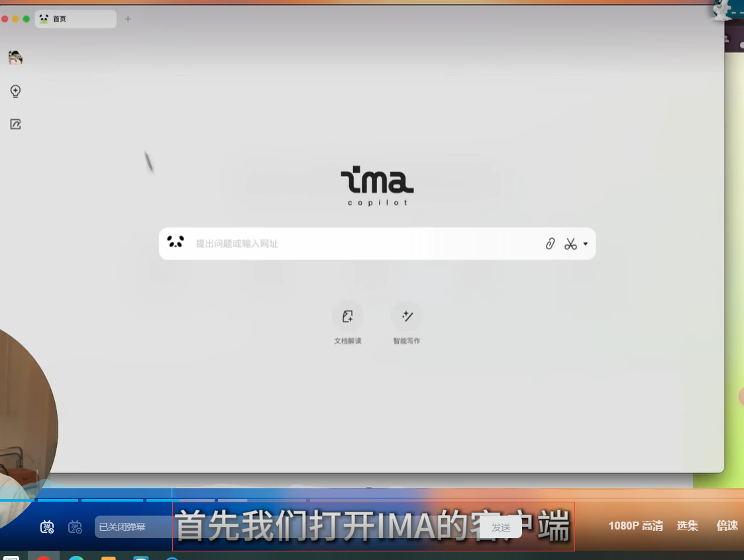The width and height of the screenshot is (744, 560).
Task: Click the video progress bar
Action: coord(372,500)
